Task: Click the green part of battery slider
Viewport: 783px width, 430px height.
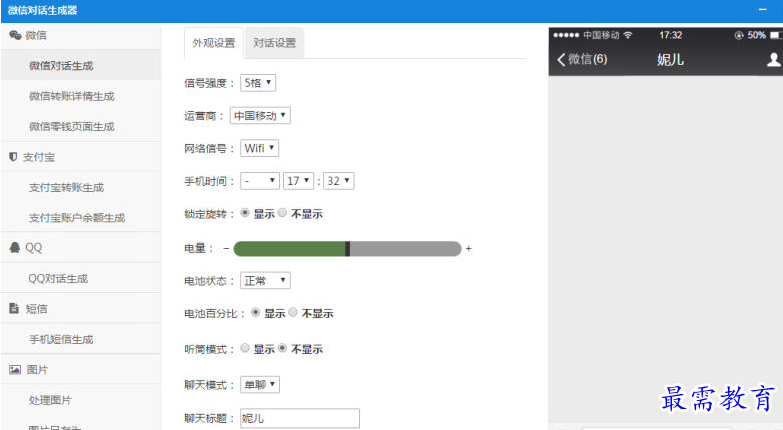Action: tap(290, 249)
